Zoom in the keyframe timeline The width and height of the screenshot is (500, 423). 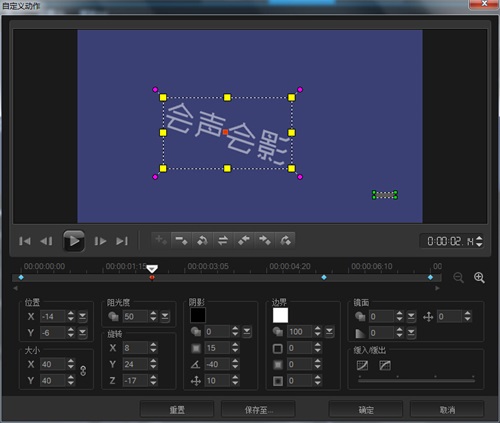click(479, 277)
